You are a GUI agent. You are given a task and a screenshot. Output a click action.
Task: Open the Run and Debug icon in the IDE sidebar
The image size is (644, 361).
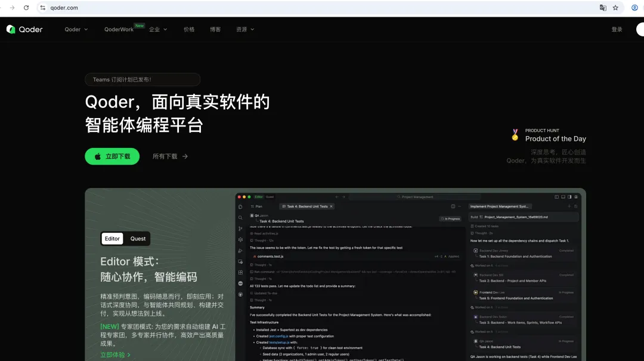pos(240,251)
